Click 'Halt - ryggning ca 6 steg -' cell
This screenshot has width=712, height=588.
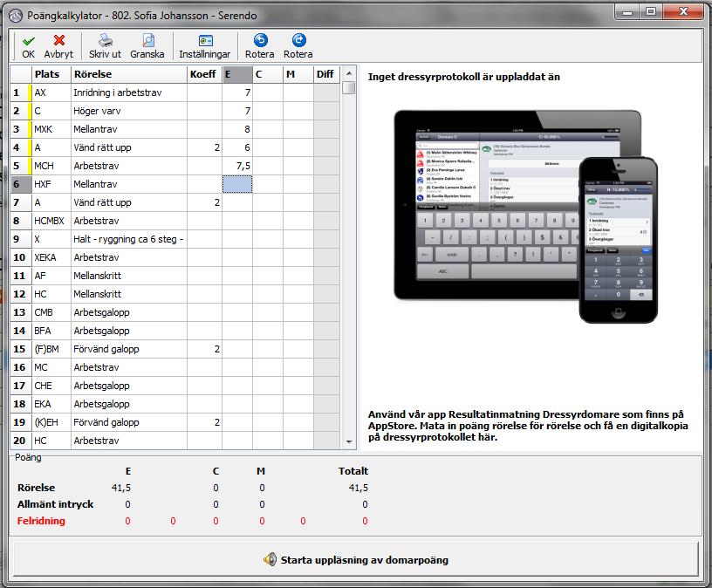point(129,239)
